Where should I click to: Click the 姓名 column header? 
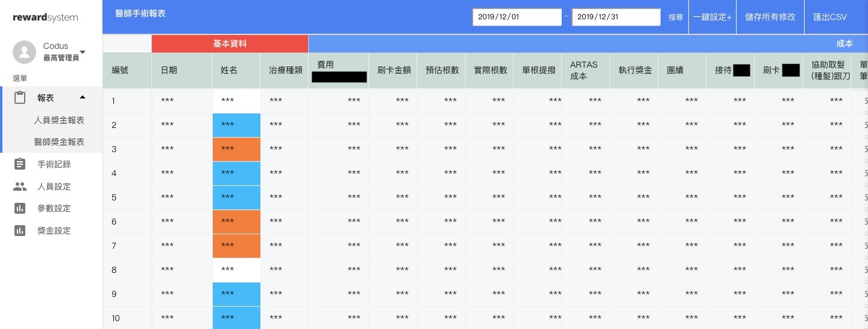pyautogui.click(x=236, y=71)
